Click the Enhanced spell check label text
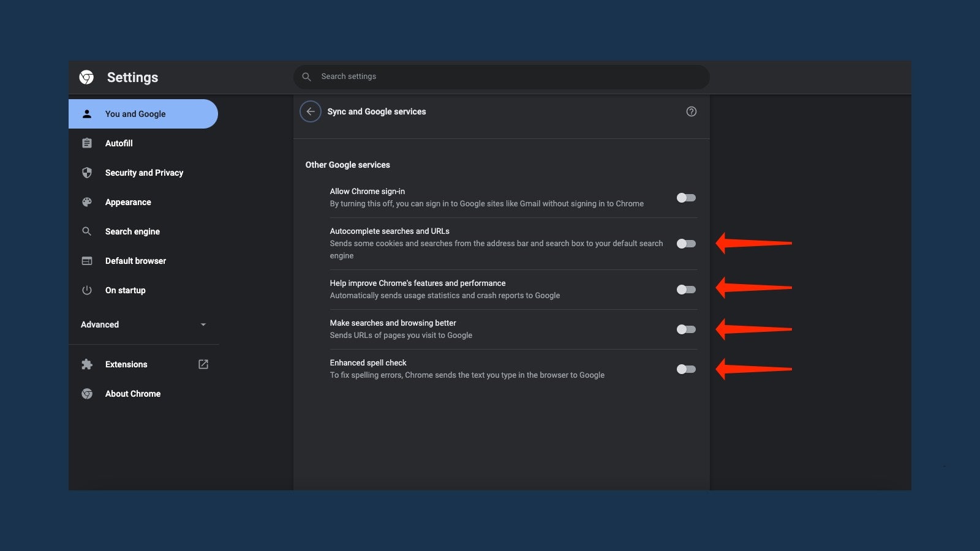 click(x=368, y=362)
